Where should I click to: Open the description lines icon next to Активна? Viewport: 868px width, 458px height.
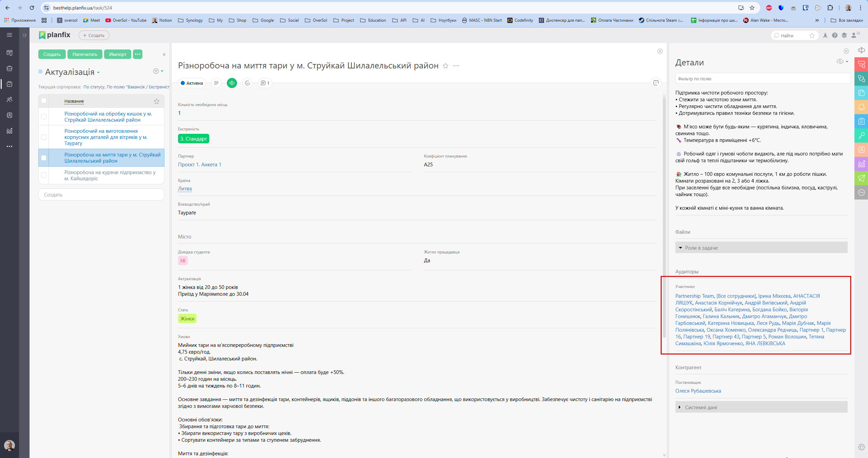(216, 83)
